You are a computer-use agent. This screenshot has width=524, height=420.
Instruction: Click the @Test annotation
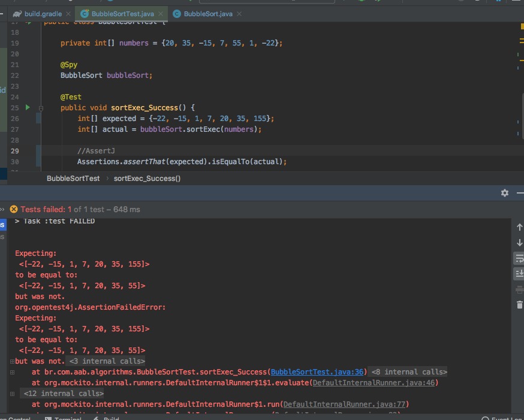point(71,97)
